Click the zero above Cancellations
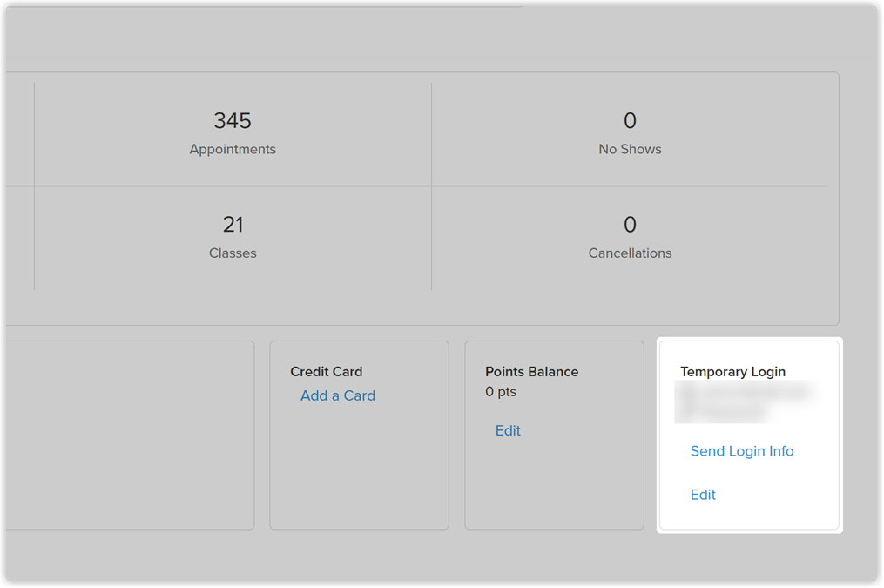The width and height of the screenshot is (884, 588). pyautogui.click(x=630, y=225)
